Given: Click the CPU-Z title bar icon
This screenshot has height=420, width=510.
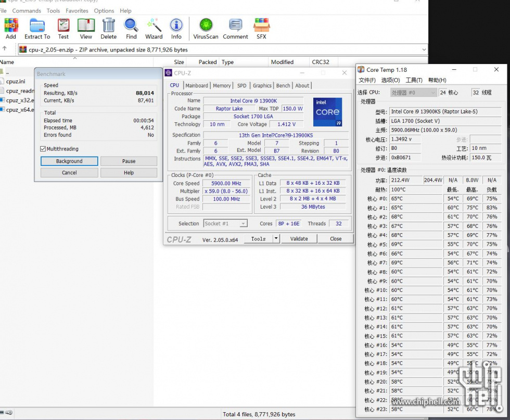Looking at the screenshot, I should coord(169,73).
